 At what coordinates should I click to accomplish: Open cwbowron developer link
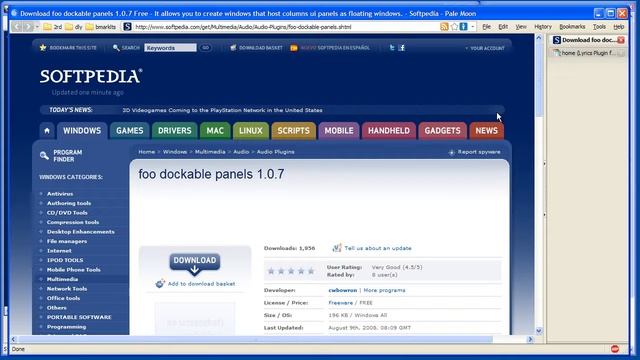[x=342, y=290]
